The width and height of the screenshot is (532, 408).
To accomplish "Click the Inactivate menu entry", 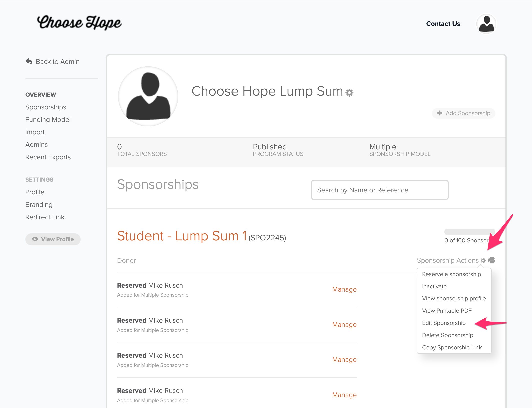I will click(434, 286).
